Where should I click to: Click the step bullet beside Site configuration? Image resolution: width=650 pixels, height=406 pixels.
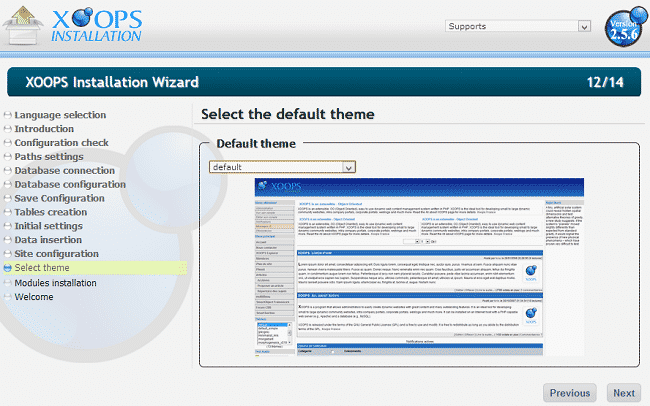point(7,254)
